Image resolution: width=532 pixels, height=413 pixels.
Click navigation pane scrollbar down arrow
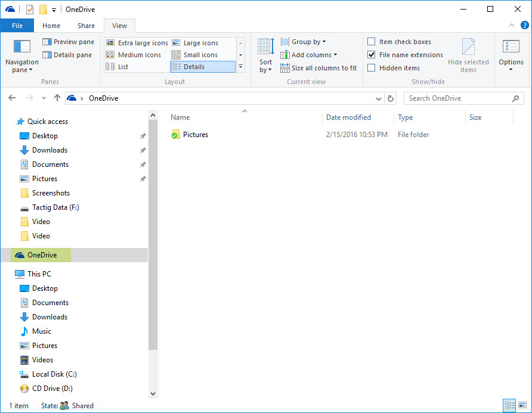pyautogui.click(x=153, y=394)
